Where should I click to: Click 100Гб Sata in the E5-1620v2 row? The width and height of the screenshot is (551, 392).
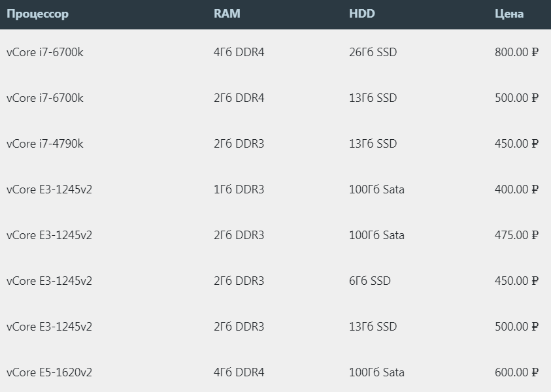376,372
